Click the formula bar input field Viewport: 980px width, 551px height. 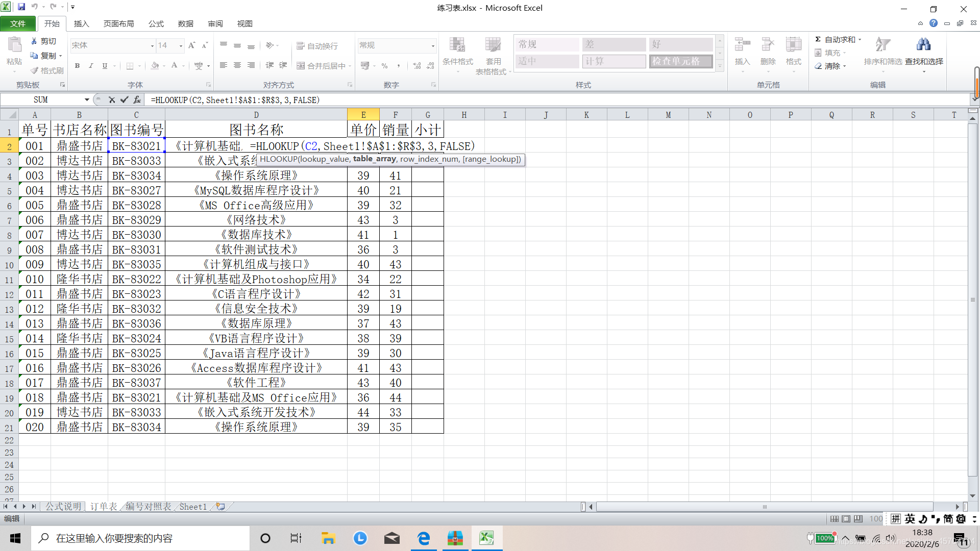pos(510,100)
